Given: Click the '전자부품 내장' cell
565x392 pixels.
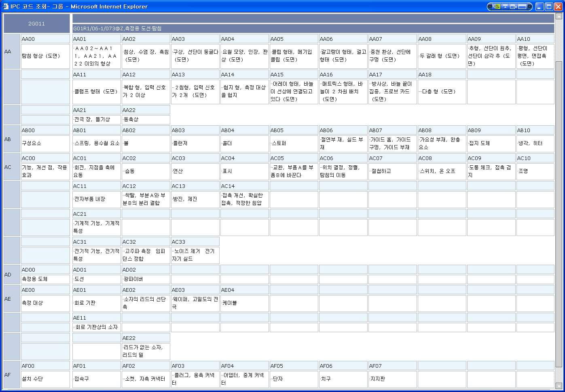Looking at the screenshot, I should click(x=96, y=199).
